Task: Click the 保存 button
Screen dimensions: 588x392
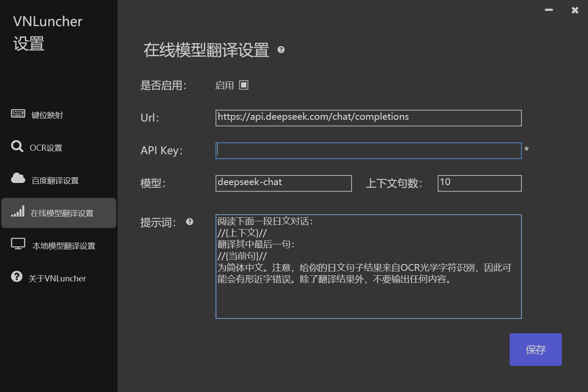Action: coord(536,349)
